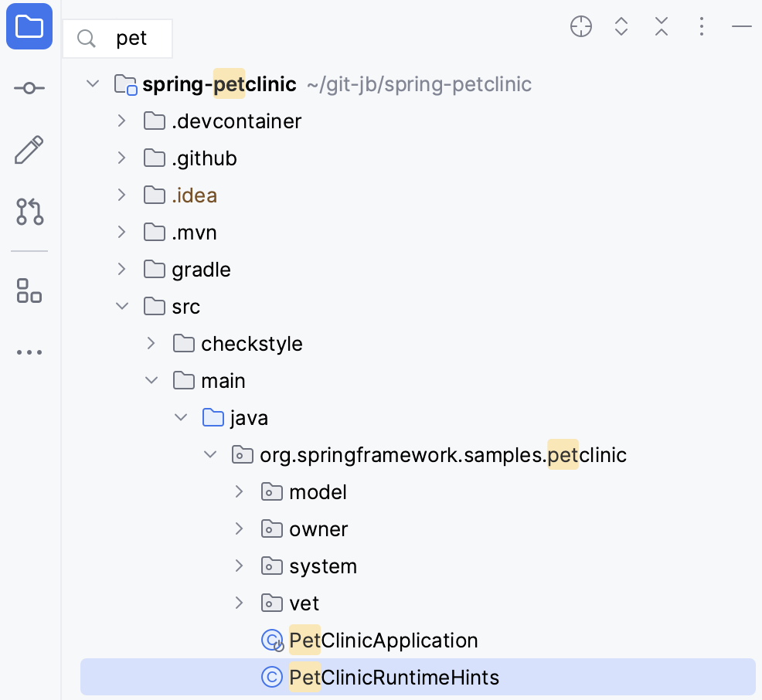Viewport: 762px width, 700px height.
Task: Click the Structure squares icon in the sidebar
Action: pyautogui.click(x=28, y=291)
